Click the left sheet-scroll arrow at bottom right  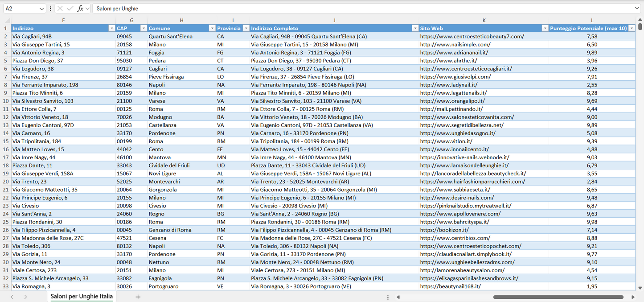tap(398, 297)
